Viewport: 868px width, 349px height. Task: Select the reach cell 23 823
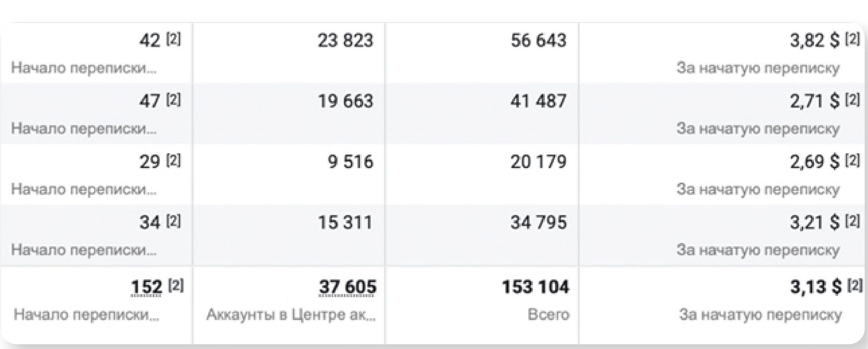point(345,40)
